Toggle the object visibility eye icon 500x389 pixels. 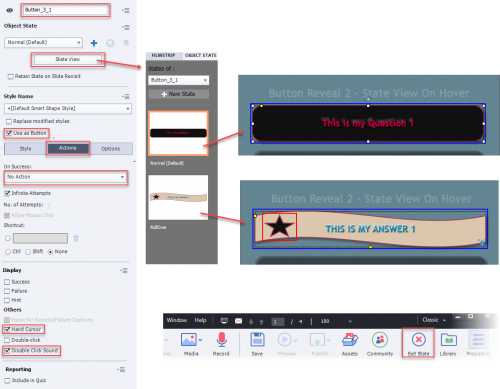[10, 10]
